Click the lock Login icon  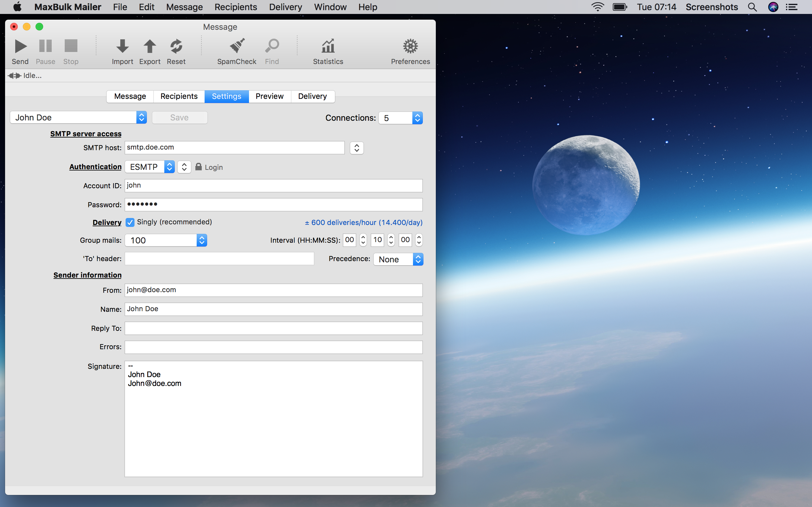pos(199,167)
